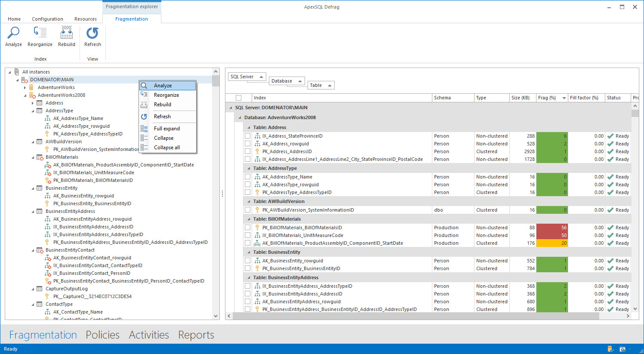Open the Home ribbon tab
The height and width of the screenshot is (354, 644).
coord(14,19)
